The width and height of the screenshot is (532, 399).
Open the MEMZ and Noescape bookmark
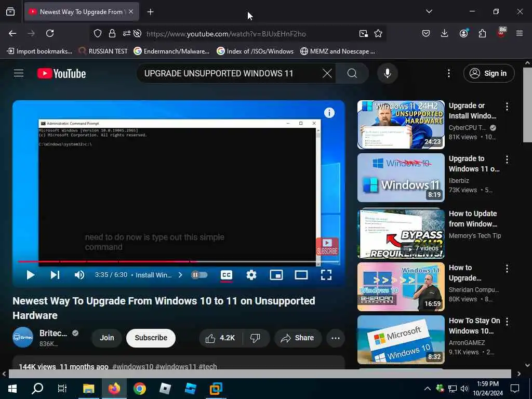point(338,51)
